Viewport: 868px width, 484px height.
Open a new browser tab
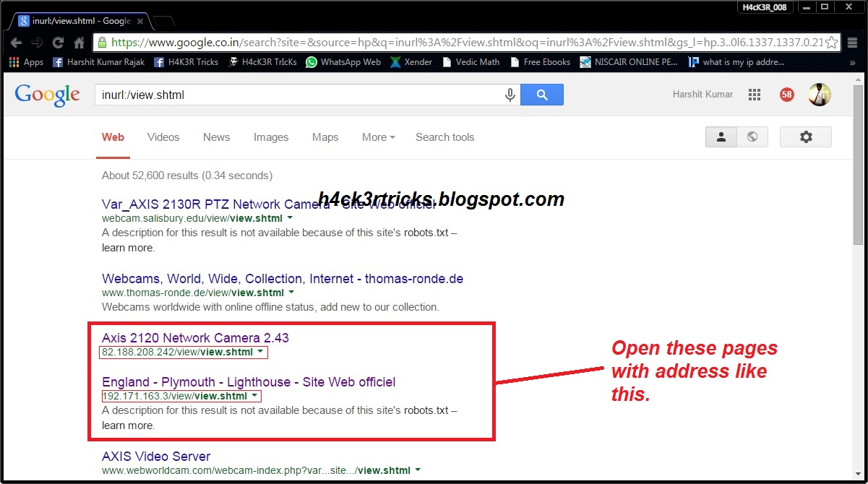coord(163,21)
